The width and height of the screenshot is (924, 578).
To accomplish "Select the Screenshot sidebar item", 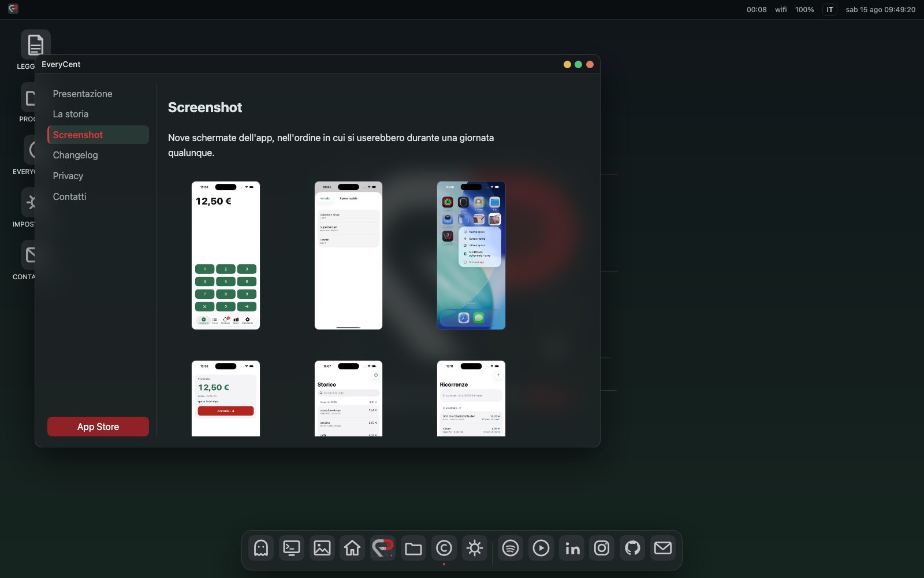I will [98, 135].
